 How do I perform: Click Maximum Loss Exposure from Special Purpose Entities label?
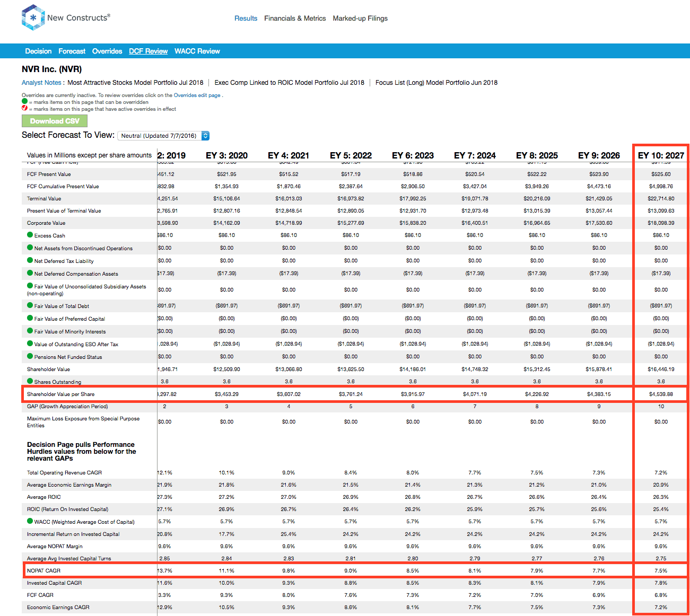[83, 421]
